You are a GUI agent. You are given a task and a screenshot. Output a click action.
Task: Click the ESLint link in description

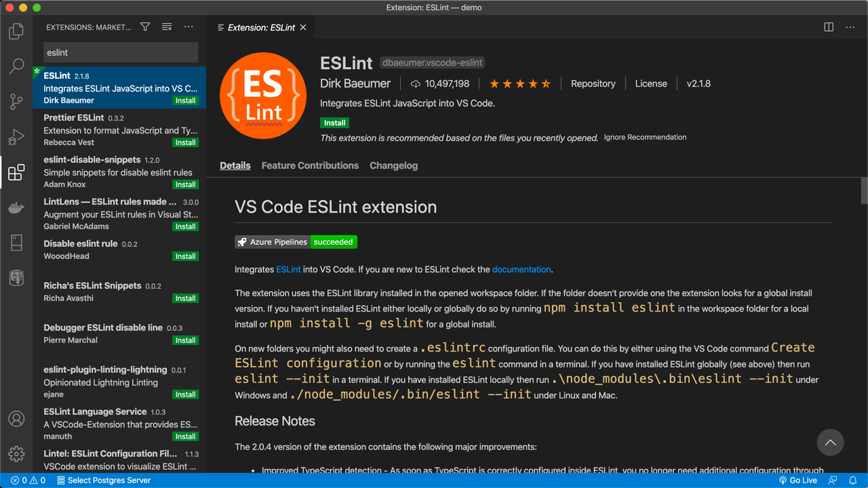point(288,269)
